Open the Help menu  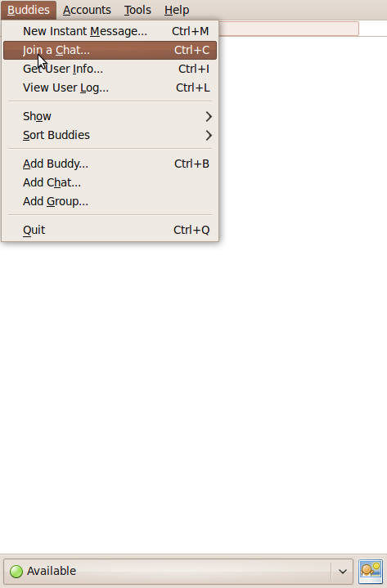tap(177, 10)
